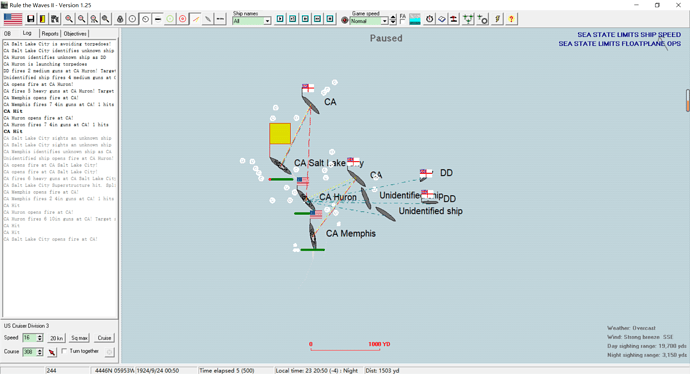Toggle the FA checkbox
This screenshot has height=374, width=690.
pyautogui.click(x=402, y=20)
